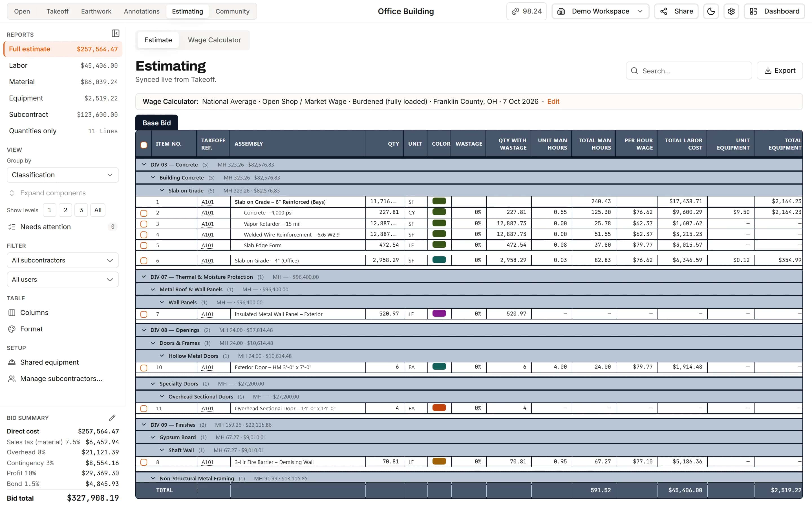Check the box for item 6 Slab on Grade 4"
Viewport: 812px width, 508px height.
pos(144,260)
